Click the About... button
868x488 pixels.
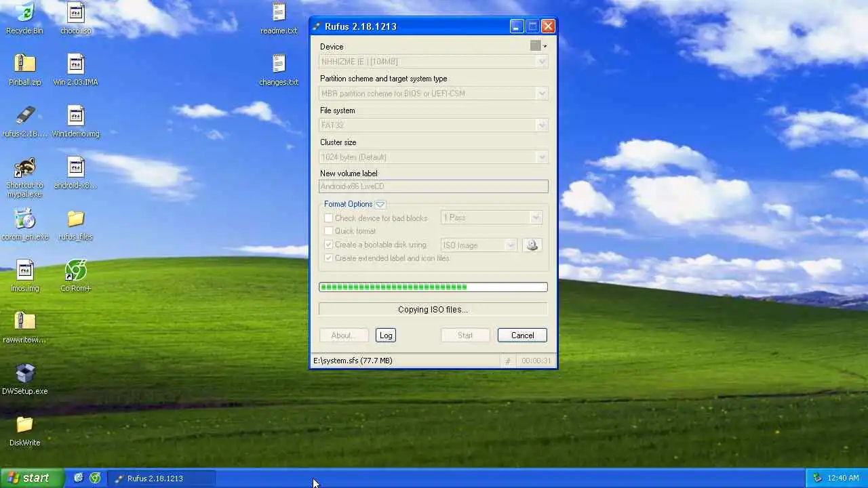coord(343,335)
